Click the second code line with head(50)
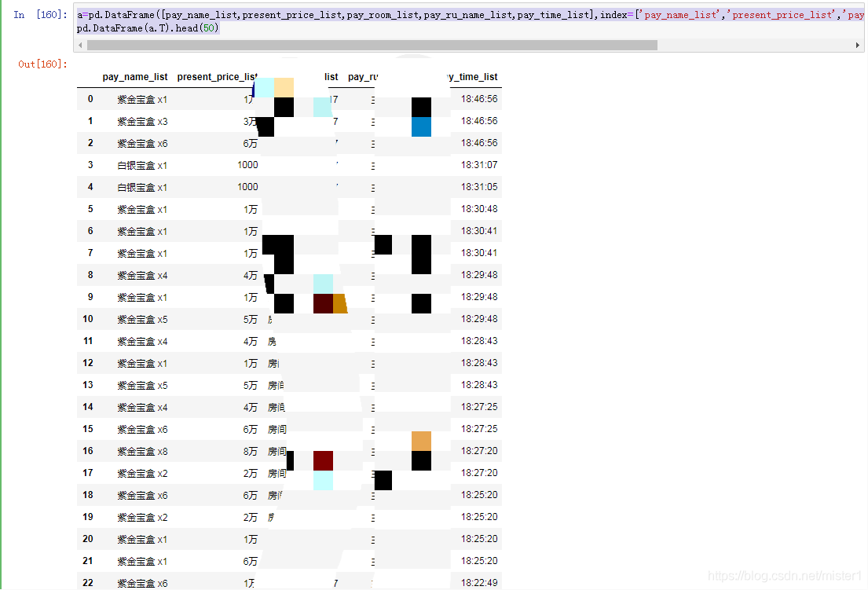Viewport: 868px width, 590px height. pos(148,28)
